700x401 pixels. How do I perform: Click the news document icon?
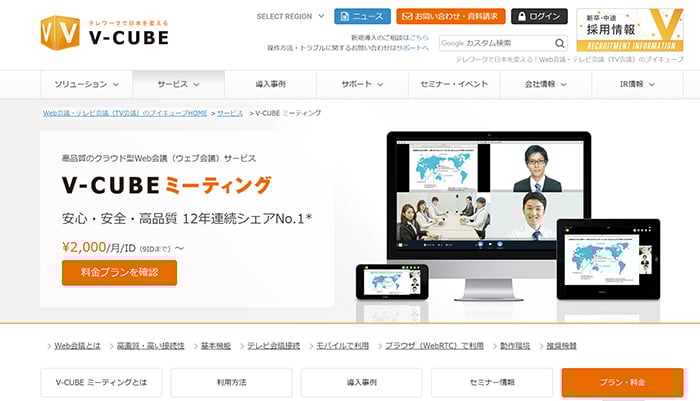[x=344, y=17]
